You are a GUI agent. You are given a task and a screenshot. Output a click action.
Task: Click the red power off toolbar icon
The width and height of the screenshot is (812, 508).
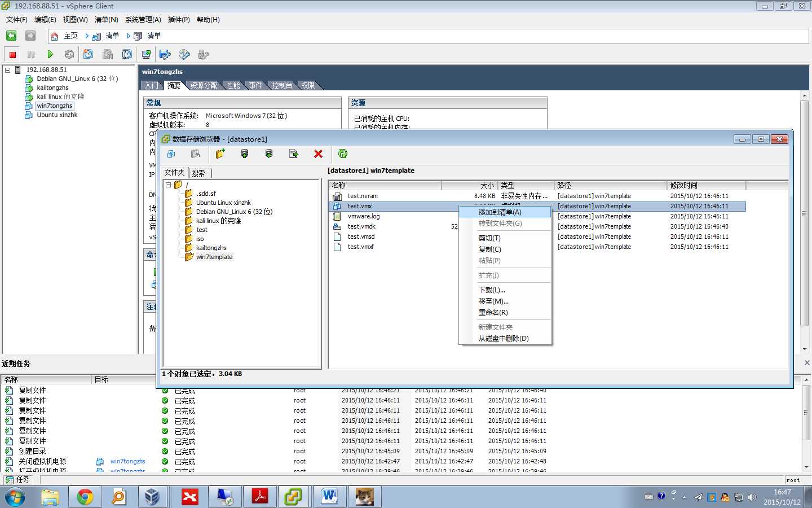12,55
